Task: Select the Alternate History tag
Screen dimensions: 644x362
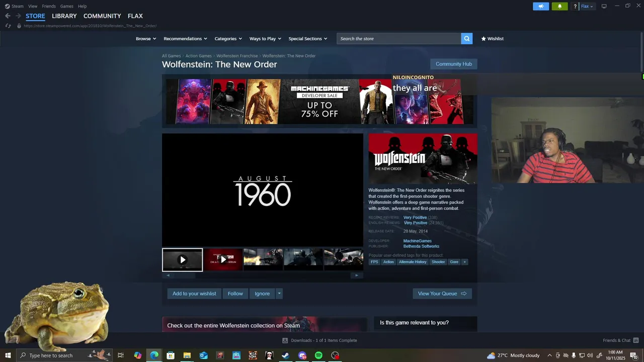Action: [x=413, y=262]
